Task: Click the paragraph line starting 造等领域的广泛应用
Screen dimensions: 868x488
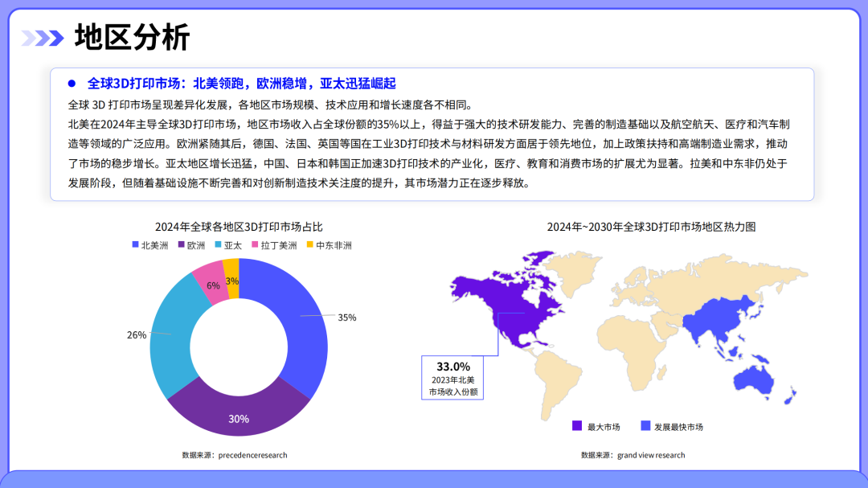Action: click(428, 143)
